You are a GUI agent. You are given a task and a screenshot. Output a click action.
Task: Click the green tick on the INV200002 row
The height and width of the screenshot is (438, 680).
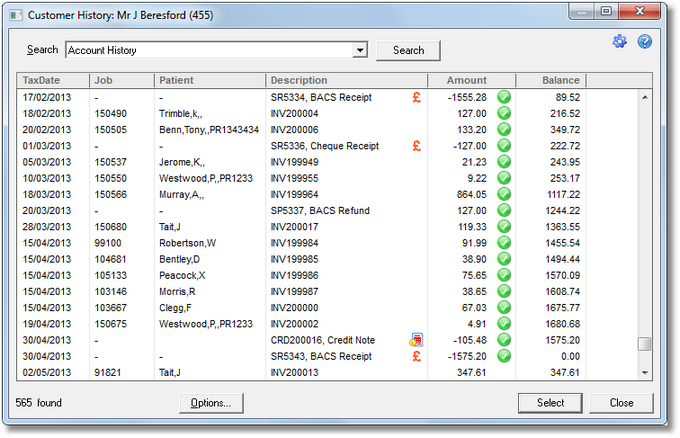coord(504,324)
